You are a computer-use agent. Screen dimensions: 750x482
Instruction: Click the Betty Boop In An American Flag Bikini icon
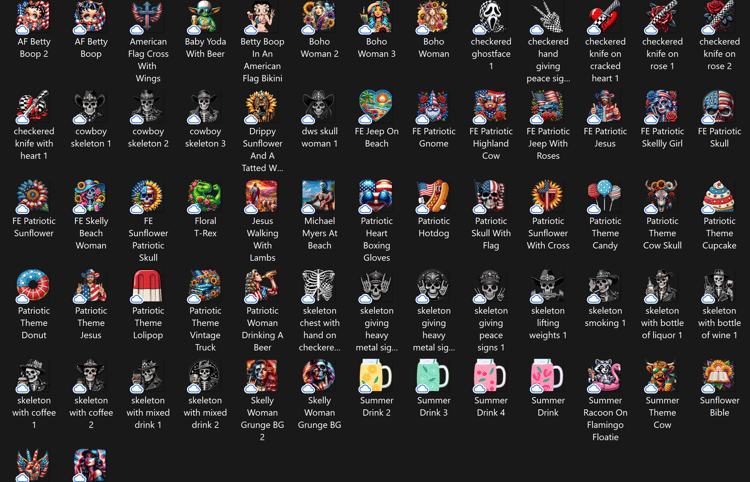(x=262, y=17)
